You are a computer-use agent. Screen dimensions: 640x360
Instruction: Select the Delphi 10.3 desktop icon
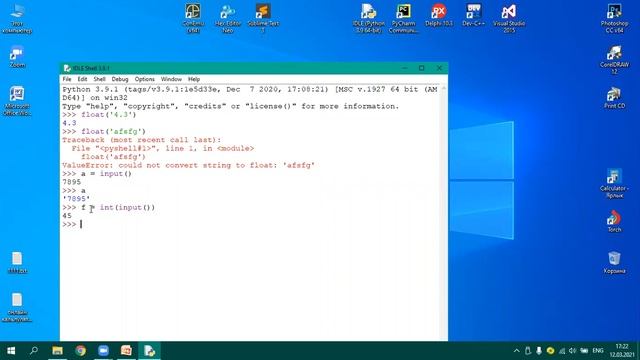[439, 16]
